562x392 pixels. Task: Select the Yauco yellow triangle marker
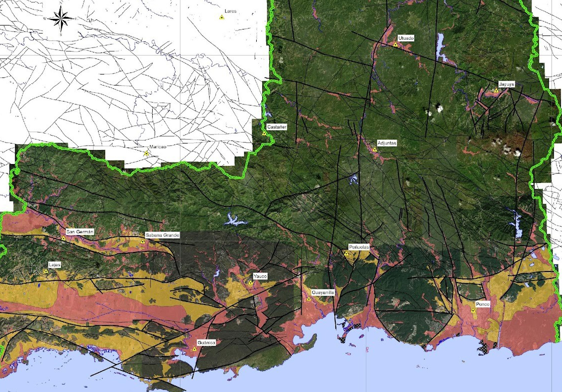[250, 283]
